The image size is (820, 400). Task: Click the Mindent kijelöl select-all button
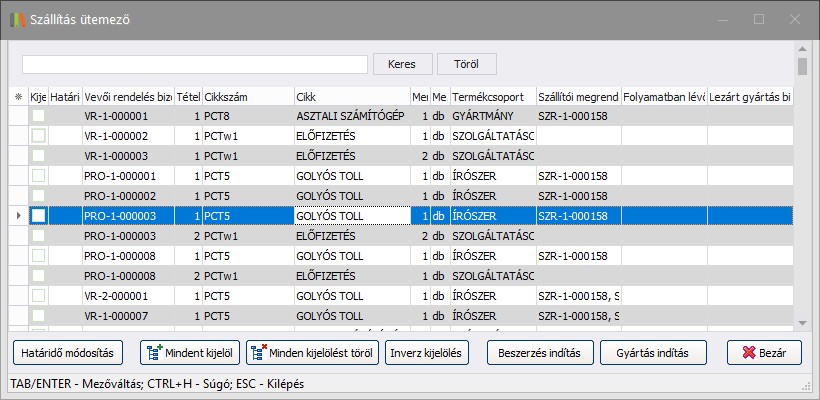tap(190, 352)
